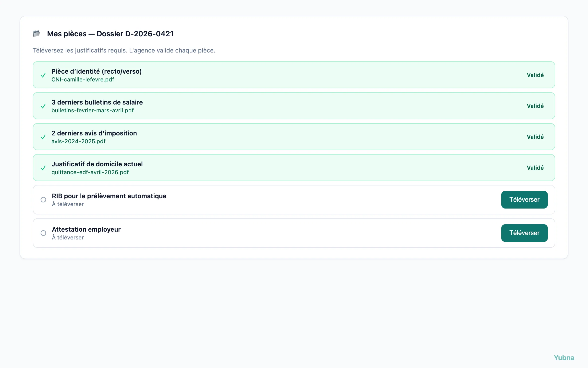Click the empty circle for RIB pour le prélèvement
This screenshot has height=368, width=588.
coord(43,200)
